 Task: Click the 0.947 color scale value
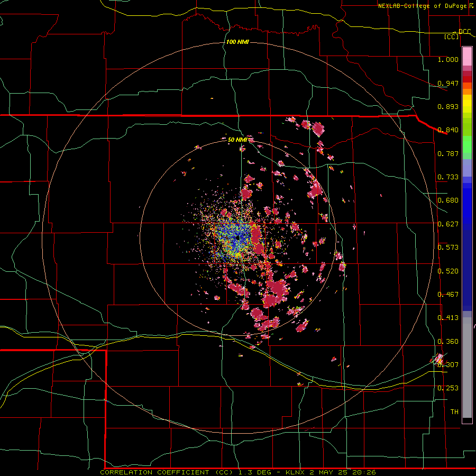click(x=448, y=83)
